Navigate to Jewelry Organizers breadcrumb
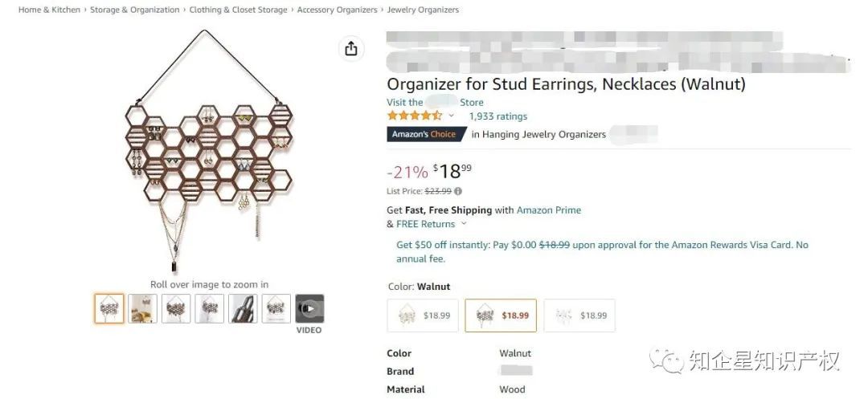Image resolution: width=868 pixels, height=399 pixels. click(x=423, y=10)
